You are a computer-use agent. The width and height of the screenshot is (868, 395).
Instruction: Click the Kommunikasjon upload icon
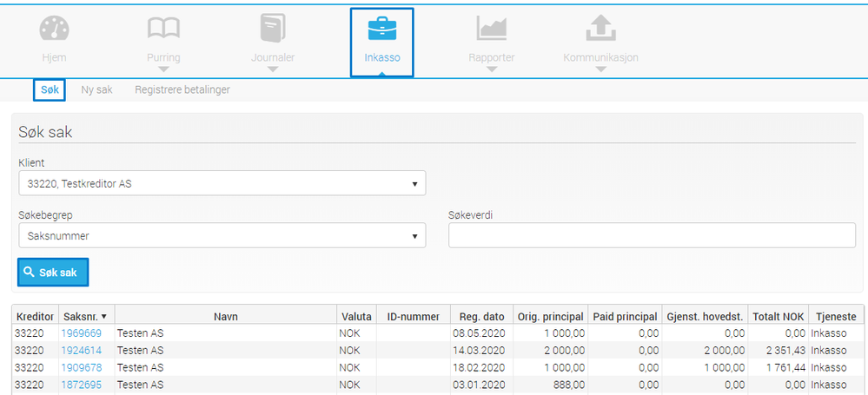click(600, 28)
